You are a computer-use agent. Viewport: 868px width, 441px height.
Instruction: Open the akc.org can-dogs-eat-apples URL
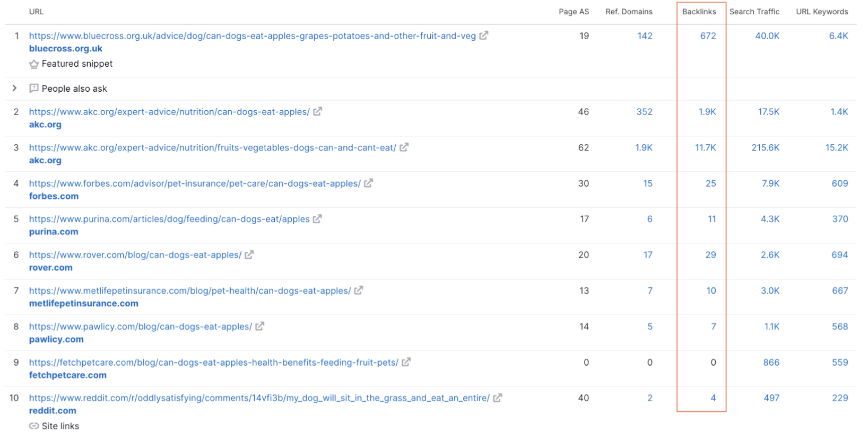point(169,112)
